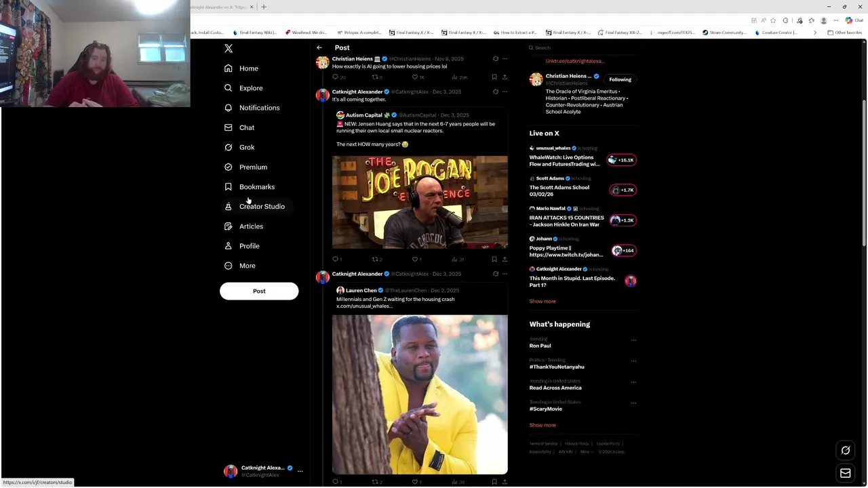Image resolution: width=868 pixels, height=488 pixels.
Task: Bookmark the Jensen Huang quote post
Action: point(494,259)
